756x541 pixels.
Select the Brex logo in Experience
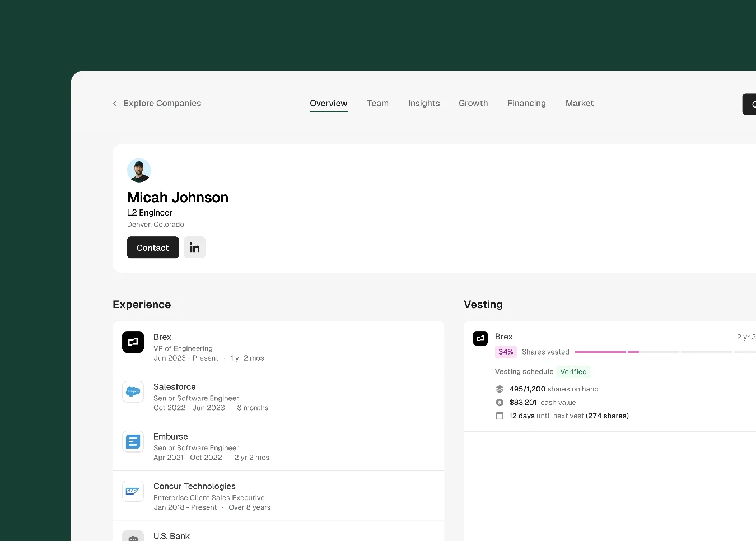tap(133, 342)
